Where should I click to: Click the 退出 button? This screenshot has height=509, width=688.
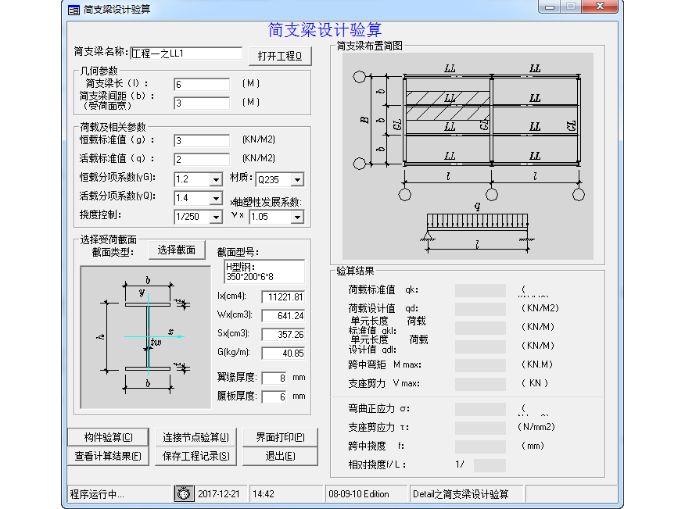pyautogui.click(x=280, y=456)
